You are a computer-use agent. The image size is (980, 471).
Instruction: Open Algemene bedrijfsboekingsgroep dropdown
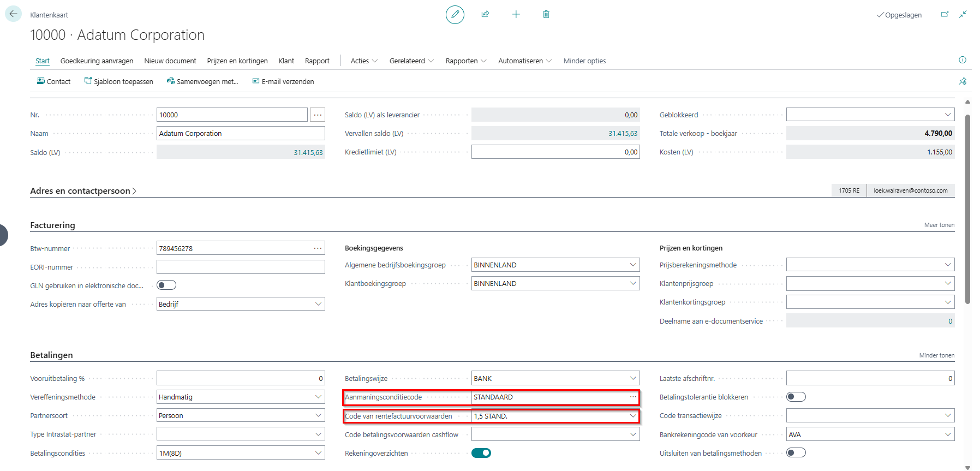[x=633, y=265]
